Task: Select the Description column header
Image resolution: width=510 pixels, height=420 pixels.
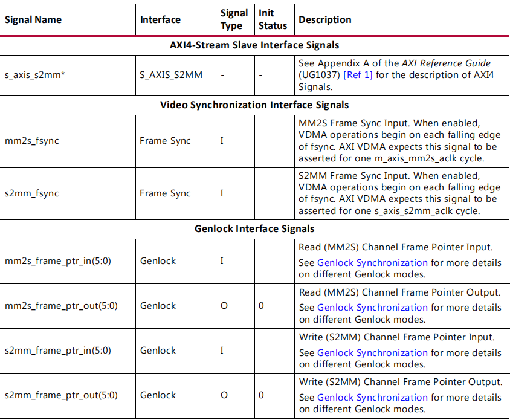Action: click(324, 19)
